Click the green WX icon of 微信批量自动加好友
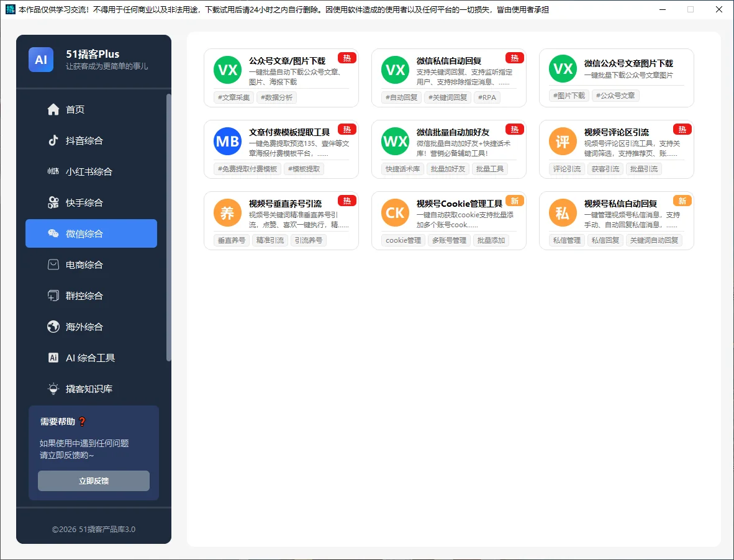 [x=395, y=142]
